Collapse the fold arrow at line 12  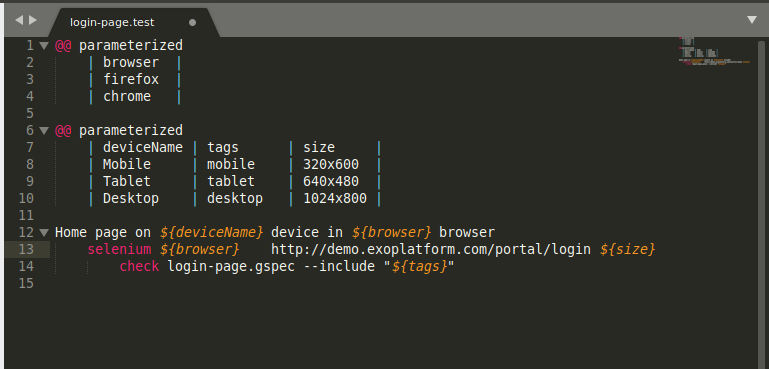click(44, 233)
